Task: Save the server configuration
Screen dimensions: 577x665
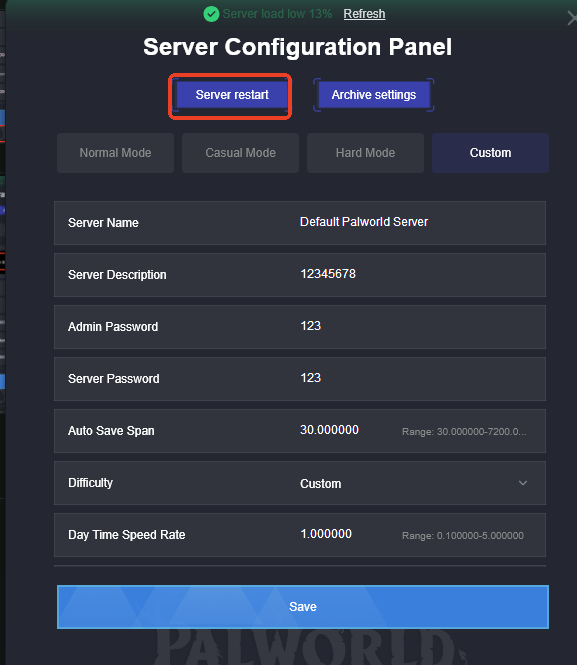Action: pos(303,606)
